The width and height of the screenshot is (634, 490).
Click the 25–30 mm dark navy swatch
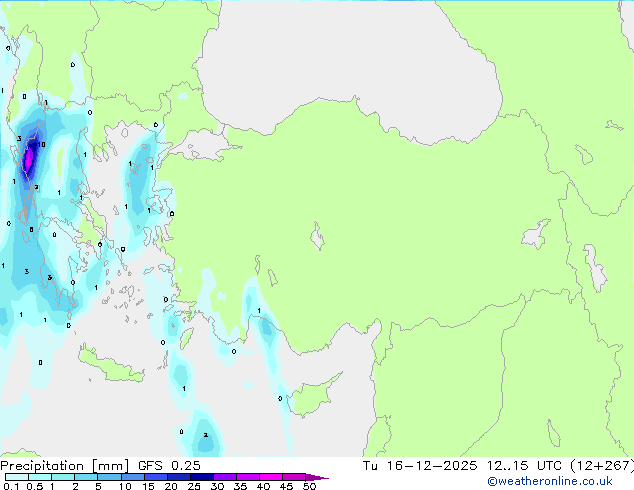tap(201, 477)
